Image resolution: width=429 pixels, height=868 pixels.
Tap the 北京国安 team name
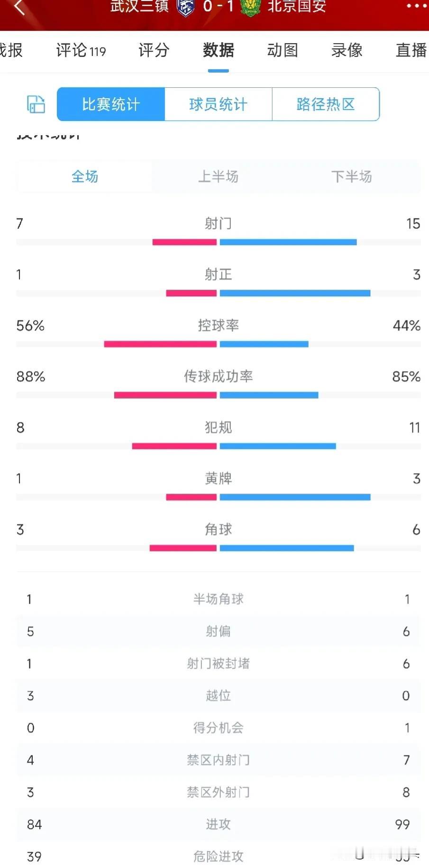click(x=297, y=6)
